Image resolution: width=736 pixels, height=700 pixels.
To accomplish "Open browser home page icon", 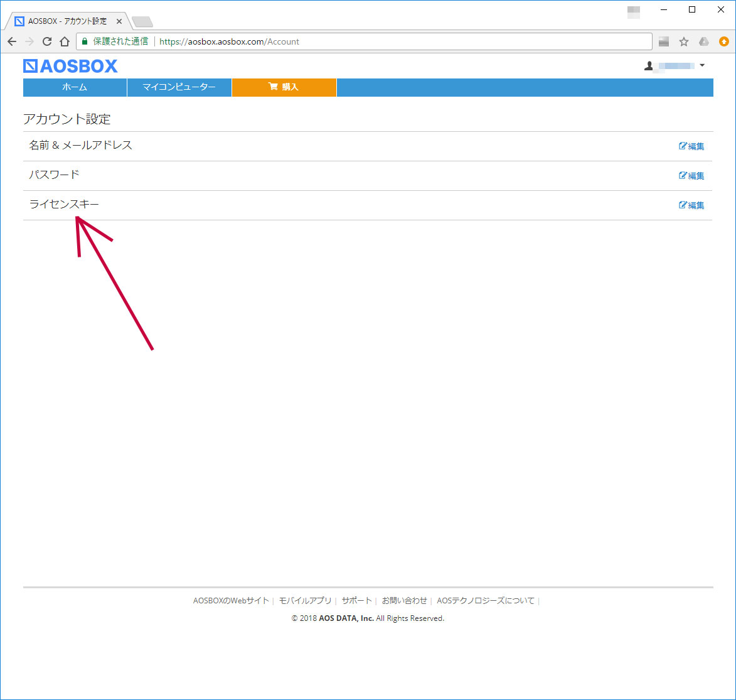I will (65, 41).
